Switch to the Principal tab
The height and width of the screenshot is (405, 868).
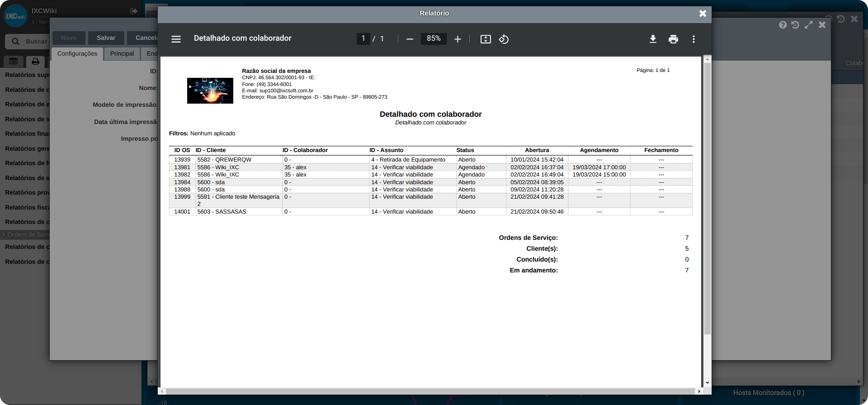122,54
